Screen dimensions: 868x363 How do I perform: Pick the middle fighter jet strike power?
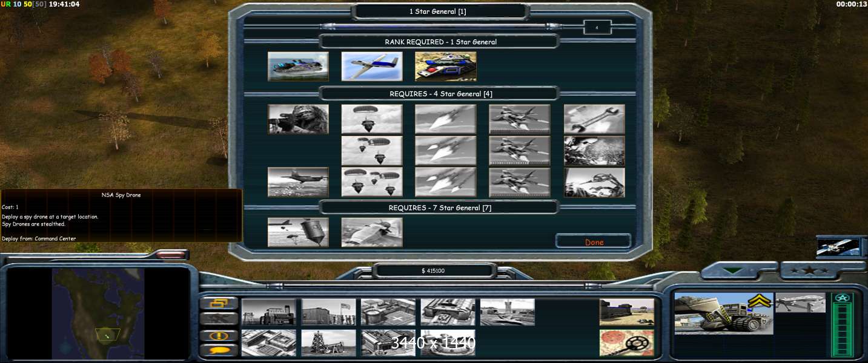(520, 151)
